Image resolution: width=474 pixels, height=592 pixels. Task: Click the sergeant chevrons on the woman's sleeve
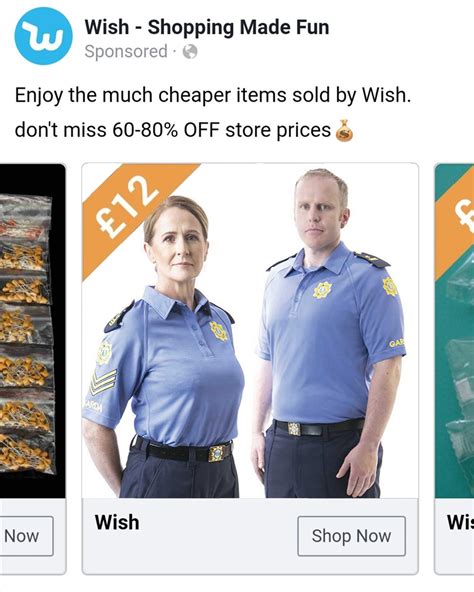click(102, 382)
